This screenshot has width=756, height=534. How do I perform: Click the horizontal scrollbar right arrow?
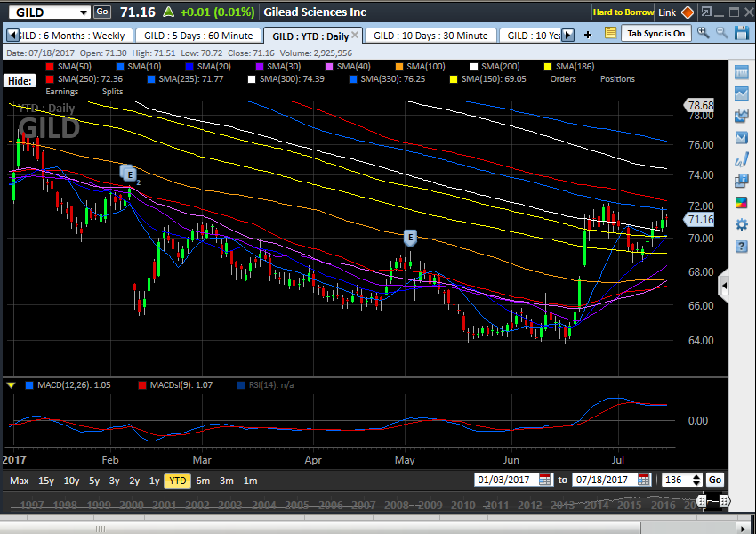tap(744, 529)
